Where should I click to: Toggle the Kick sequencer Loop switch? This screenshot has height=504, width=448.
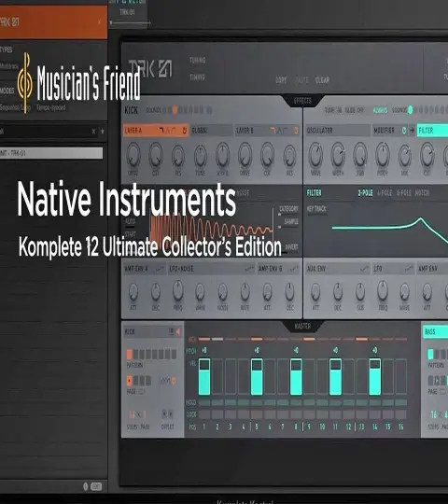174,381
